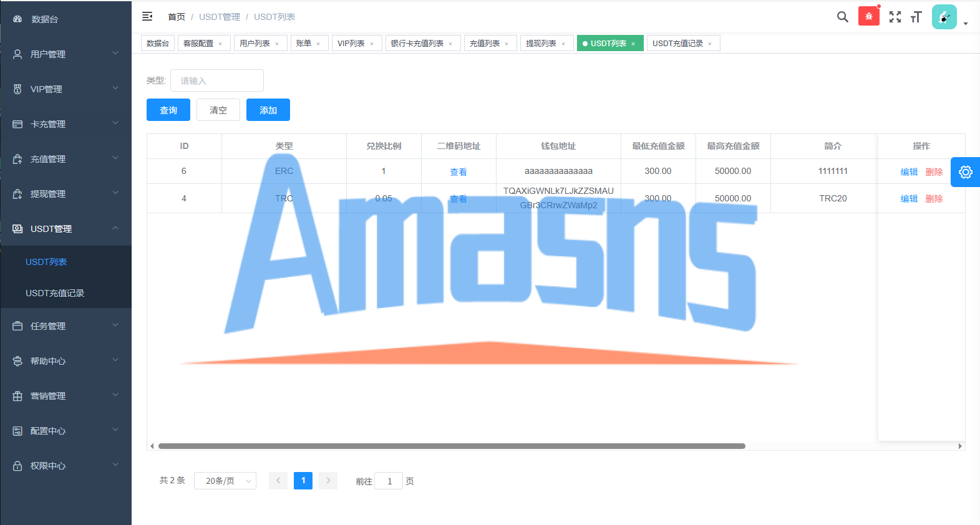Image resolution: width=980 pixels, height=525 pixels.
Task: Click the 帮助中心 sidebar icon
Action: click(17, 361)
